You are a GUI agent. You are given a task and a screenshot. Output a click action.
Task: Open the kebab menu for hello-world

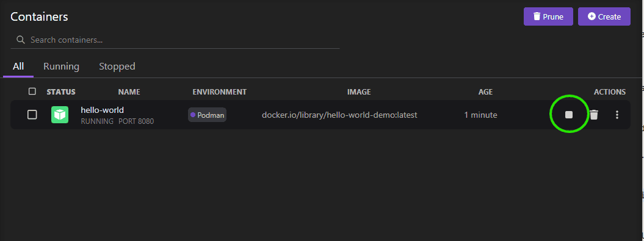617,115
